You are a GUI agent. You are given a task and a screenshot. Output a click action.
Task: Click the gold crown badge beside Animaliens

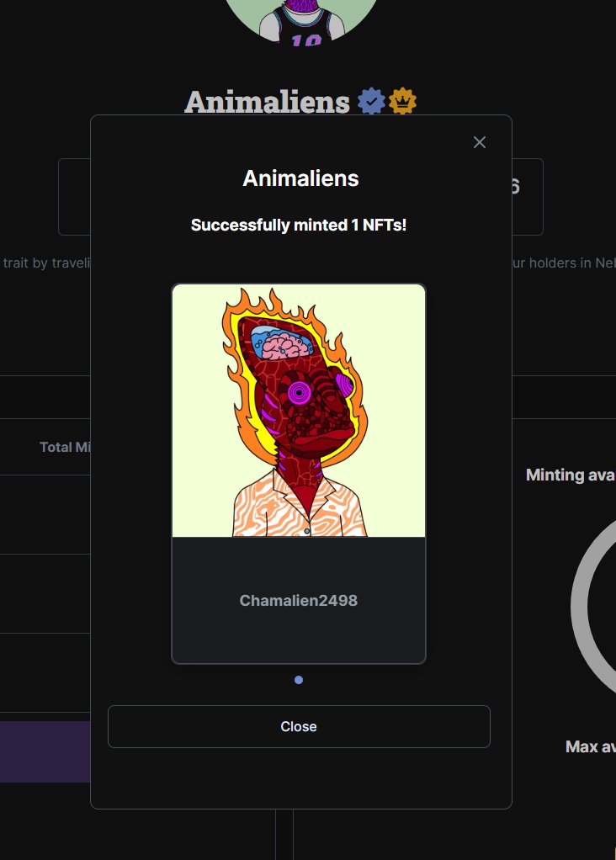coord(402,101)
